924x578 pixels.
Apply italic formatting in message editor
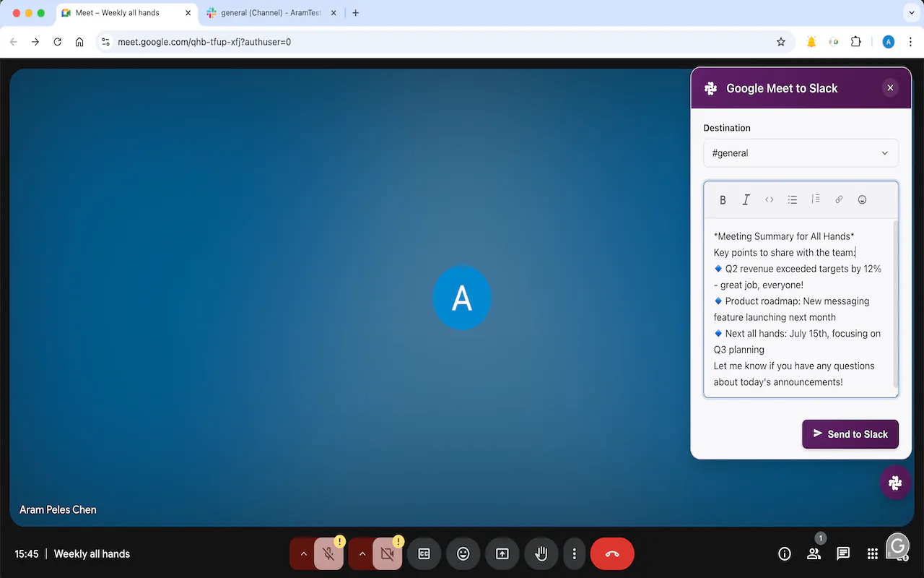click(x=746, y=200)
